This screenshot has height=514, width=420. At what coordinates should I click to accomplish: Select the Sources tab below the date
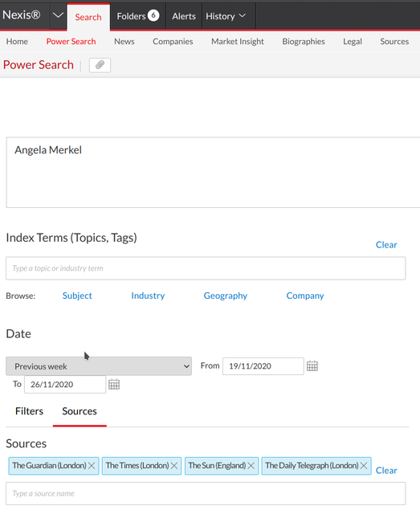point(80,411)
